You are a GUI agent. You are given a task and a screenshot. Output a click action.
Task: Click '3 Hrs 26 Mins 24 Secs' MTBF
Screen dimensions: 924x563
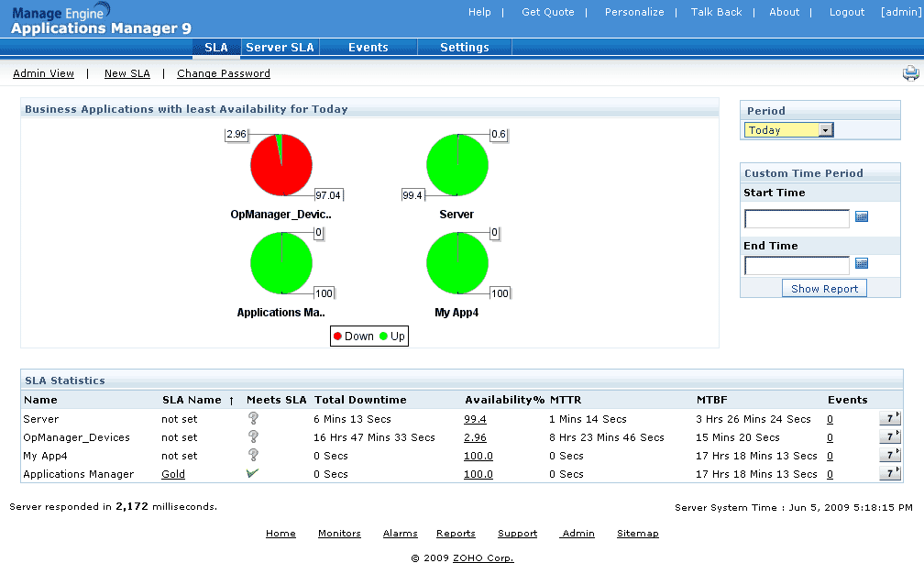tap(753, 419)
